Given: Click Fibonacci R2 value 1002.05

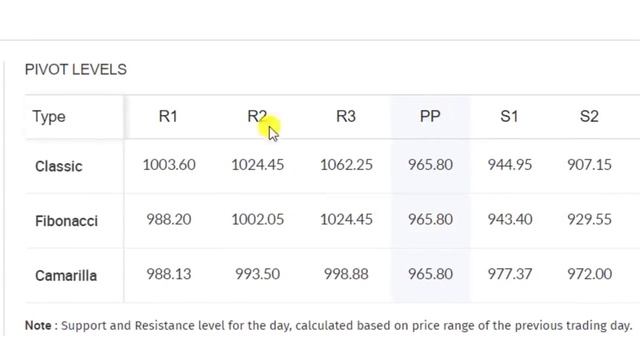Looking at the screenshot, I should pos(258,219).
